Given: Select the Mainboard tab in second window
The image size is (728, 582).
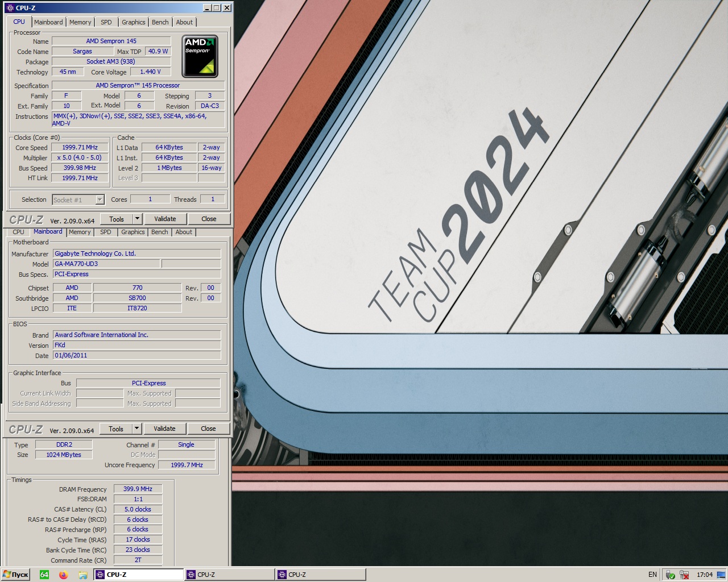Looking at the screenshot, I should (48, 231).
